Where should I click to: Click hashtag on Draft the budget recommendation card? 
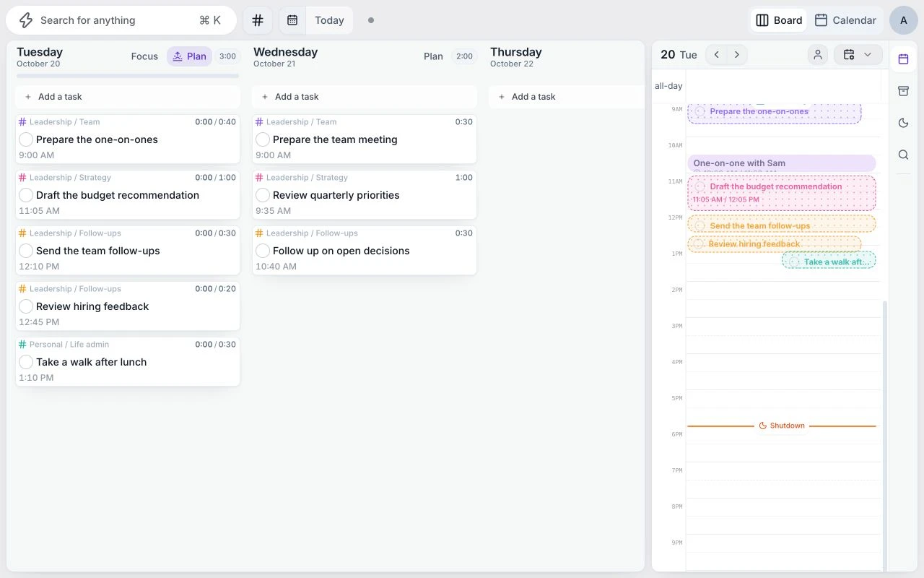(x=22, y=178)
